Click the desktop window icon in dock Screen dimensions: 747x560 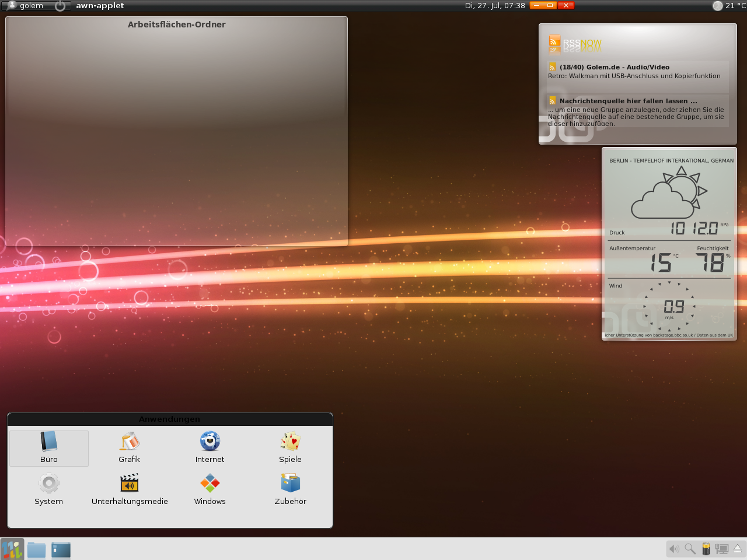coord(61,549)
